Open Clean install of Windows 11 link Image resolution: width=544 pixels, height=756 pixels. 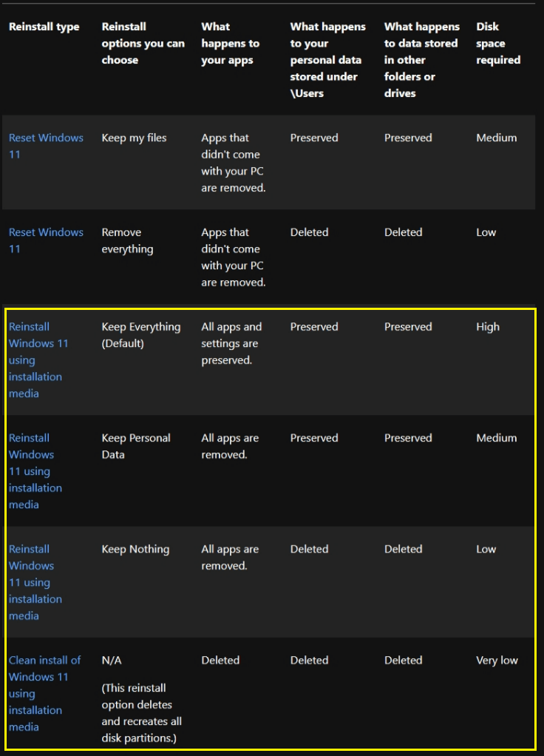[45, 693]
